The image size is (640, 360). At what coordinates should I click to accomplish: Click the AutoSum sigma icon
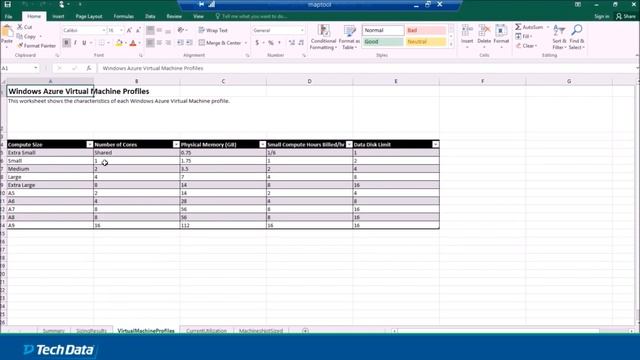[518, 27]
